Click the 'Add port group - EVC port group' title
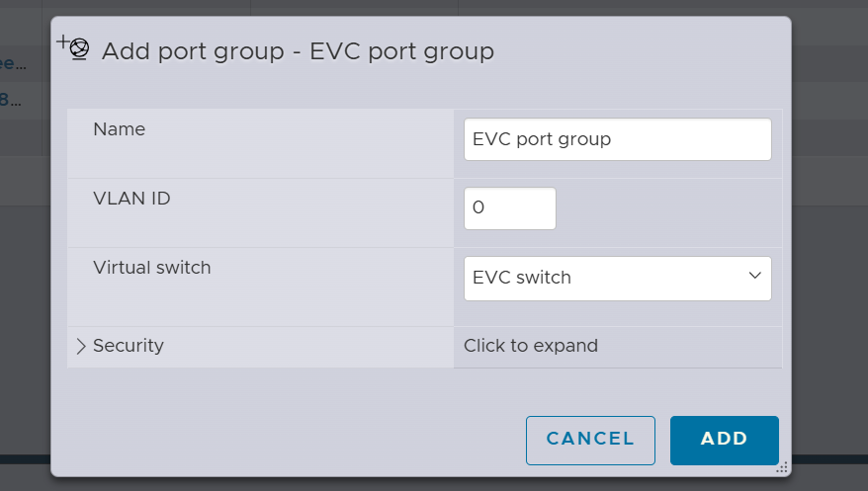 [x=298, y=50]
